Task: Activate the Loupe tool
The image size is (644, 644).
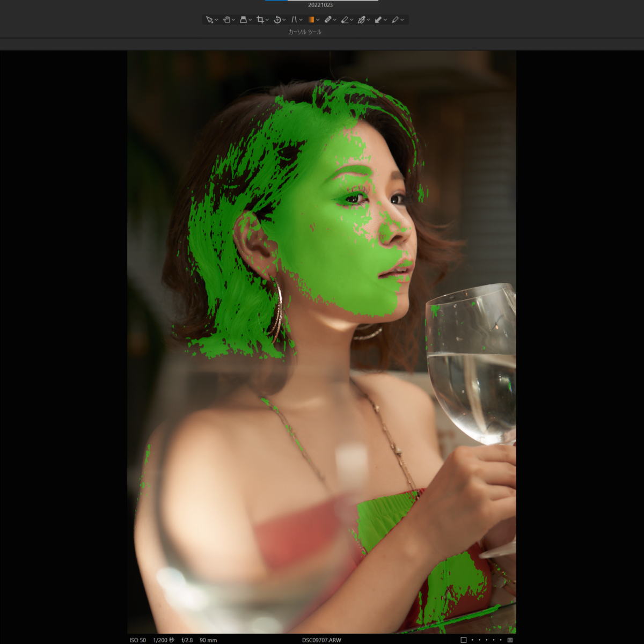Action: click(x=243, y=20)
